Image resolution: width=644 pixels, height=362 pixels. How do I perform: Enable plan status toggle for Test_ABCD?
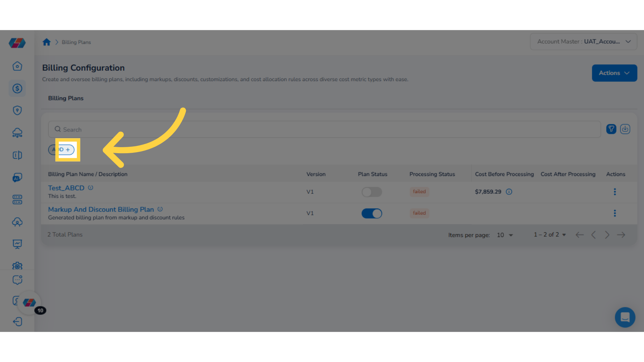click(x=372, y=192)
